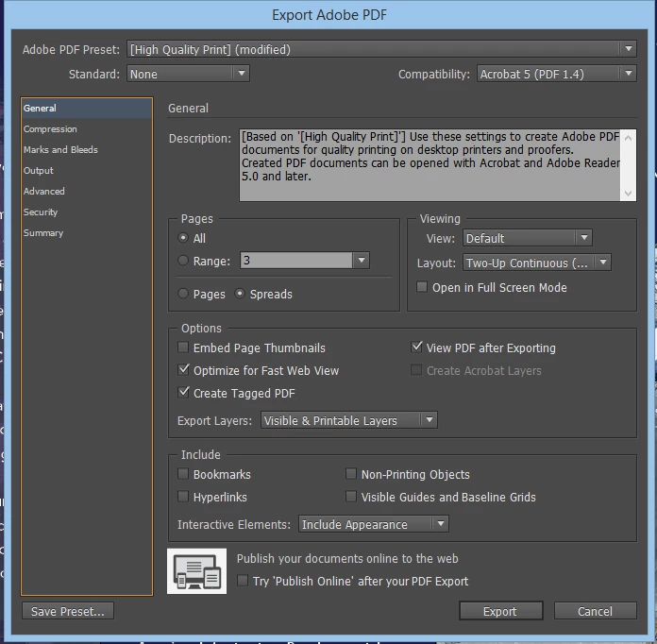
Task: Toggle Create Tagged PDF checkbox
Action: point(183,393)
